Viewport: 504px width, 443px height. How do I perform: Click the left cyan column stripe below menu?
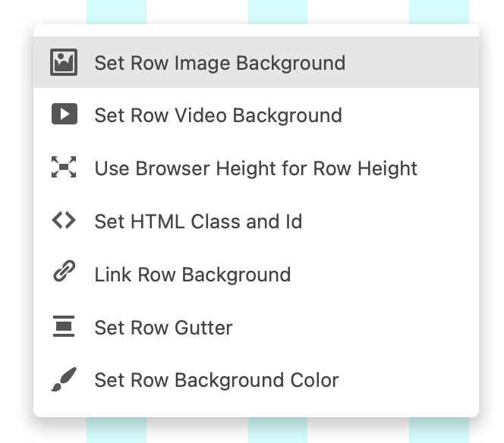tap(116, 431)
